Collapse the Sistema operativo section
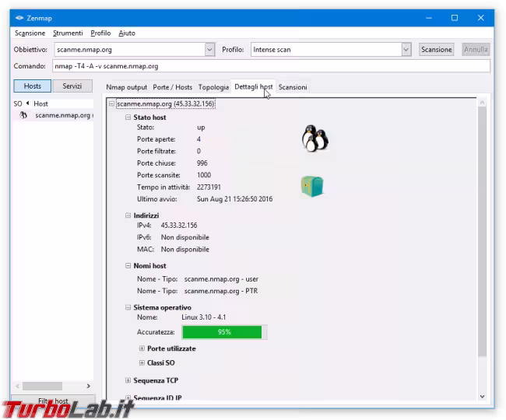506x420 pixels. tap(128, 307)
